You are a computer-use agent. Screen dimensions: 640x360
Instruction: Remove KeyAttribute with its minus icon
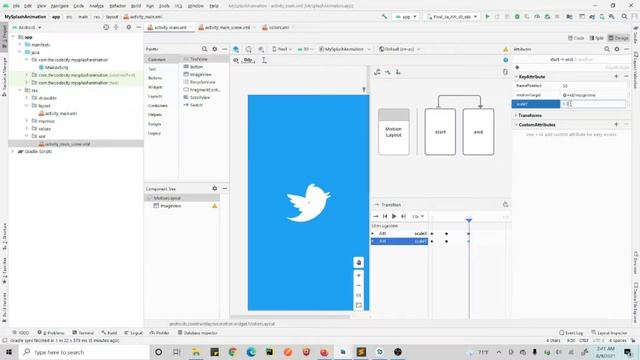(626, 76)
